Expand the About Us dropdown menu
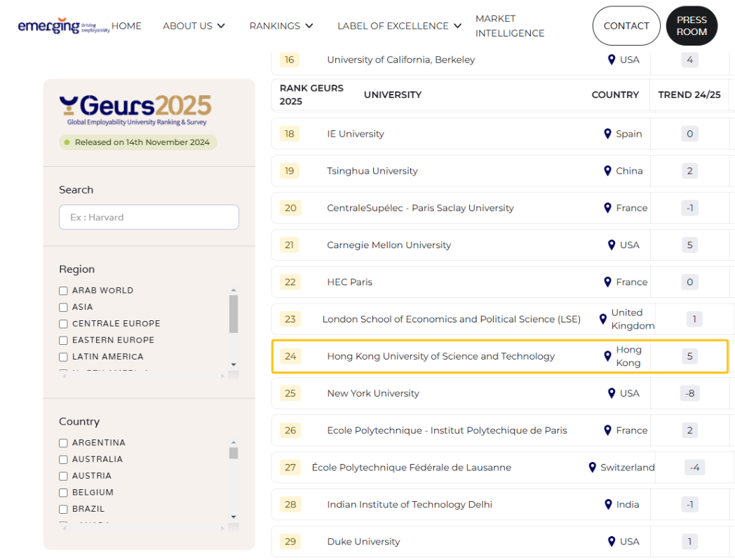The width and height of the screenshot is (735, 560). coord(194,26)
